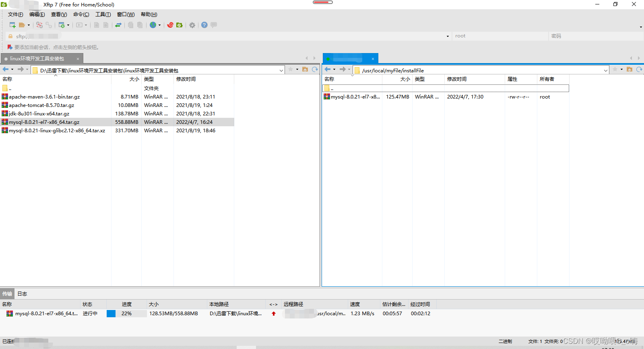
Task: Open options with the gear icon
Action: pos(192,25)
